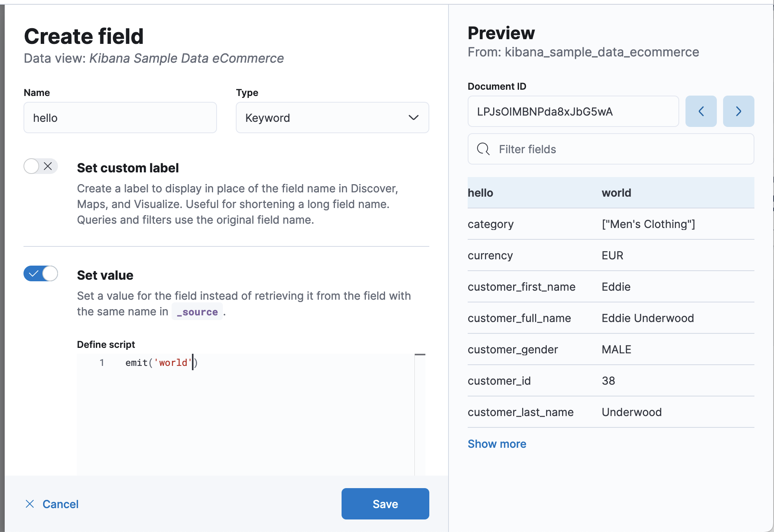Click Show more in the preview panel
The width and height of the screenshot is (774, 532).
coord(497,443)
